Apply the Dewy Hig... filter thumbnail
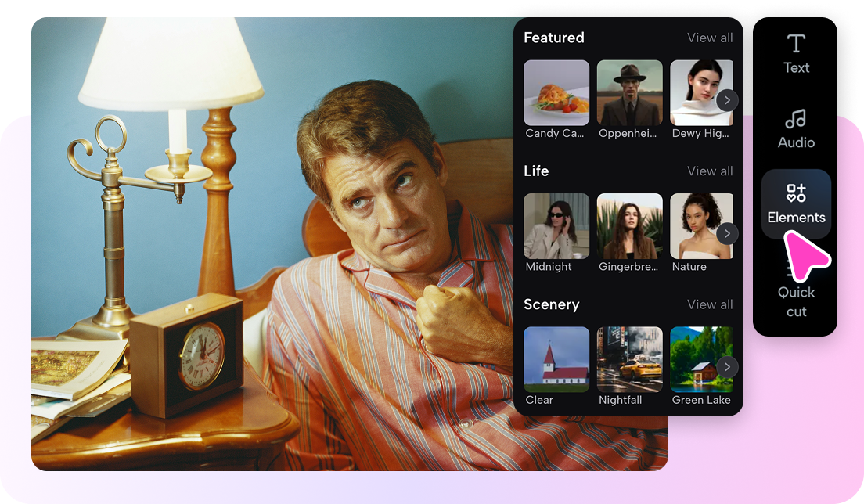Screen dimensions: 864x504 coord(701,92)
